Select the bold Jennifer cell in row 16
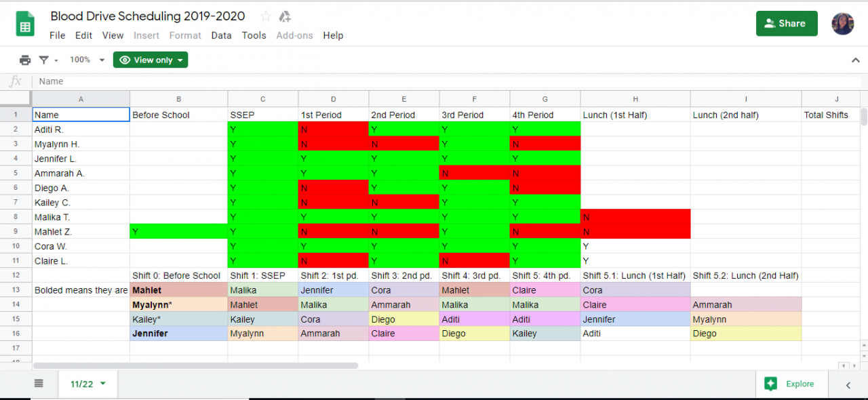This screenshot has width=868, height=400. click(x=178, y=334)
